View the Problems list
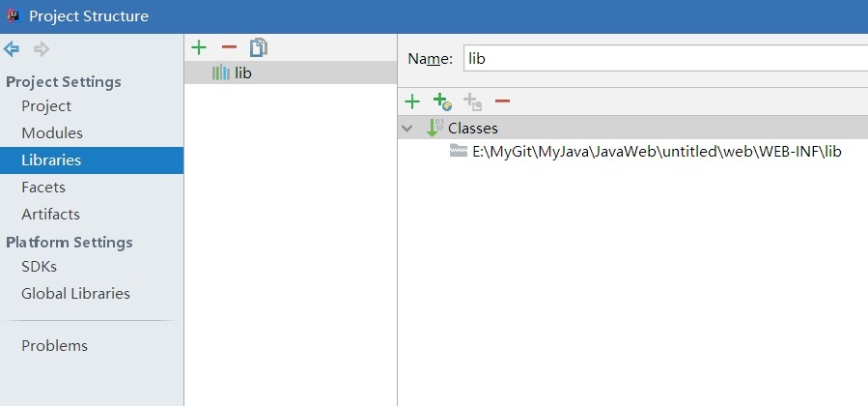Screen dimensions: 868x406 (x=54, y=346)
